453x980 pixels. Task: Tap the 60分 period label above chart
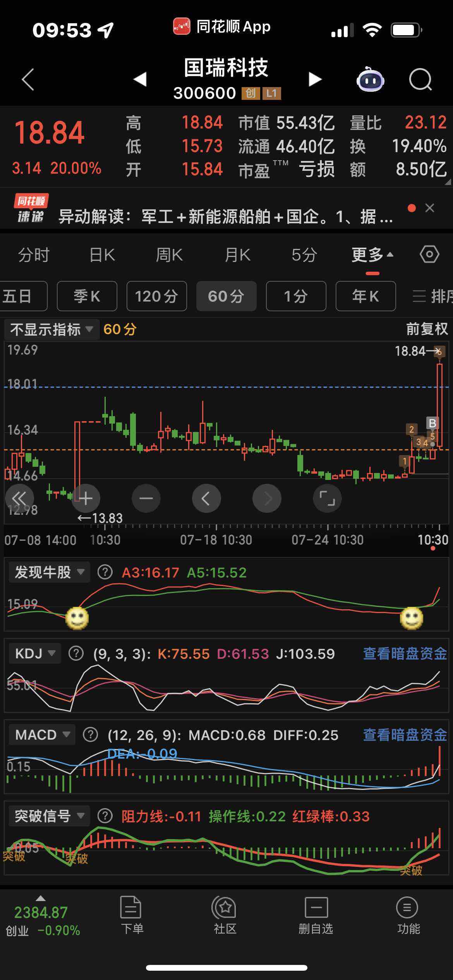tap(120, 330)
